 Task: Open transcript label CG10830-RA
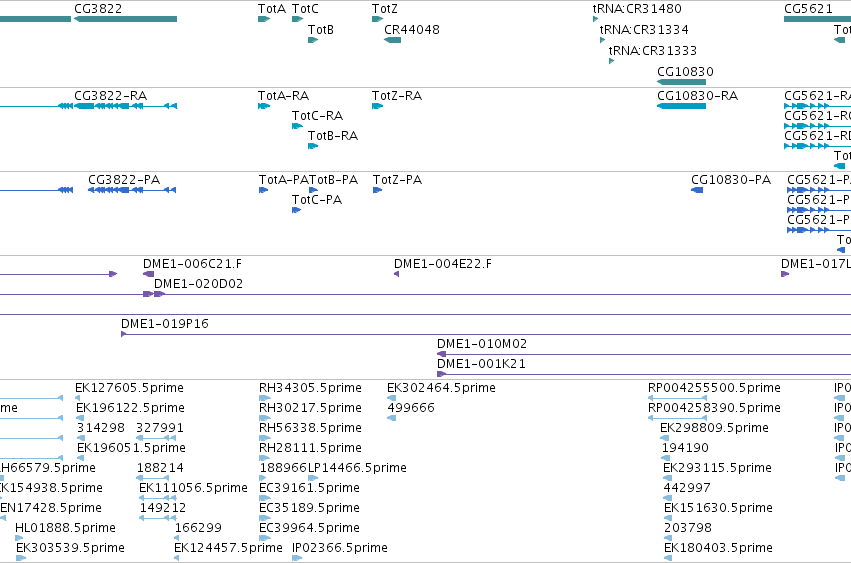698,96
